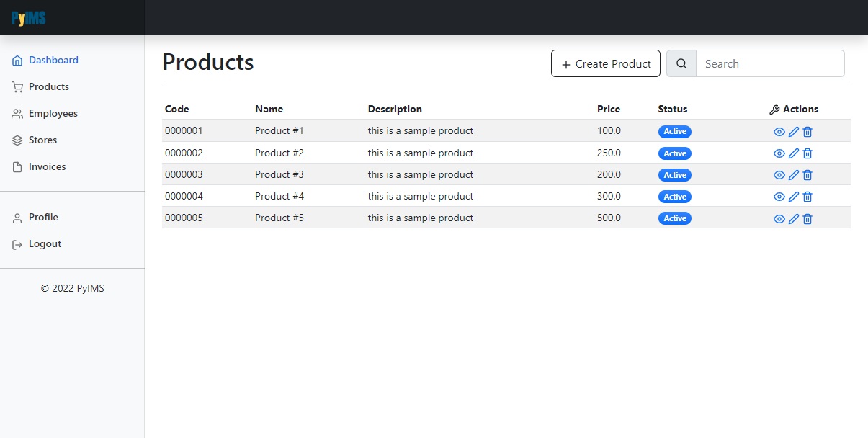
Task: Click the Logout link
Action: [x=45, y=243]
